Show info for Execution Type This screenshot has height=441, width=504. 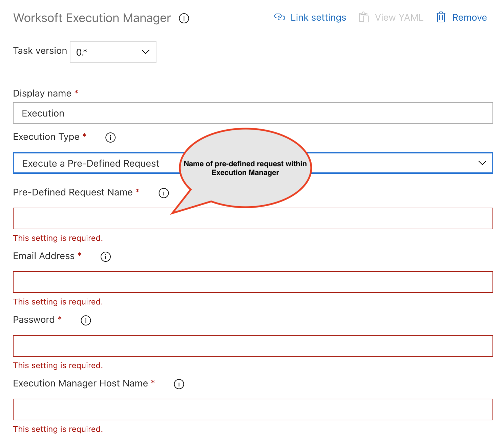point(110,138)
